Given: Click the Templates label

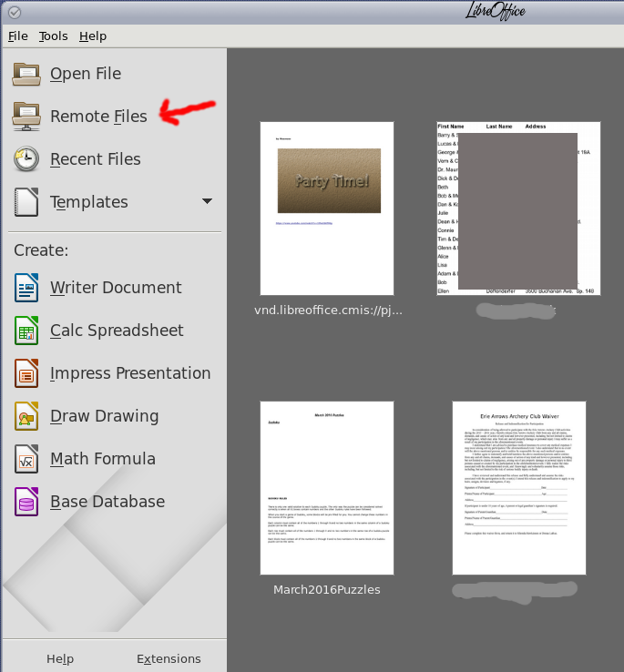Looking at the screenshot, I should pyautogui.click(x=88, y=202).
